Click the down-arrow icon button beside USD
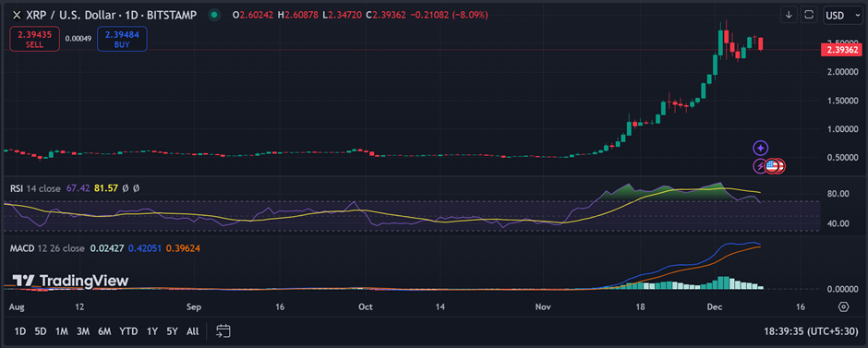The height and width of the screenshot is (348, 868). 789,15
